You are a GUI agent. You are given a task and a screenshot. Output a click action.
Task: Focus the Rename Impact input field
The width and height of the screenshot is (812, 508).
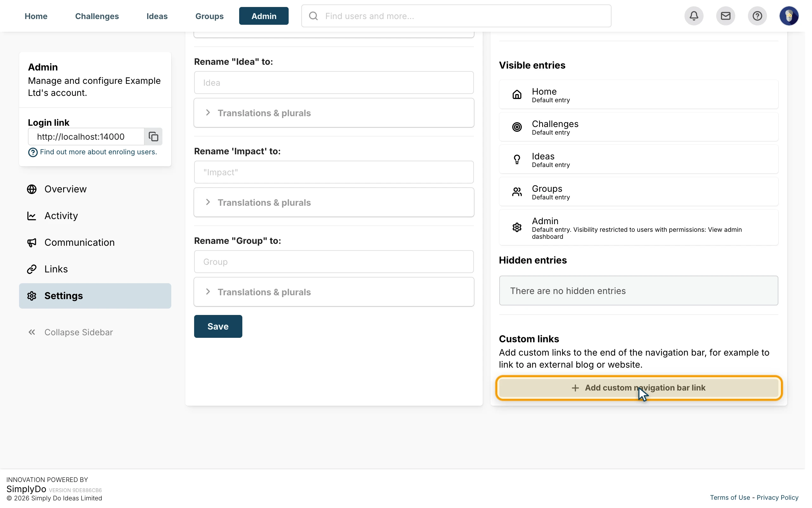coord(334,172)
